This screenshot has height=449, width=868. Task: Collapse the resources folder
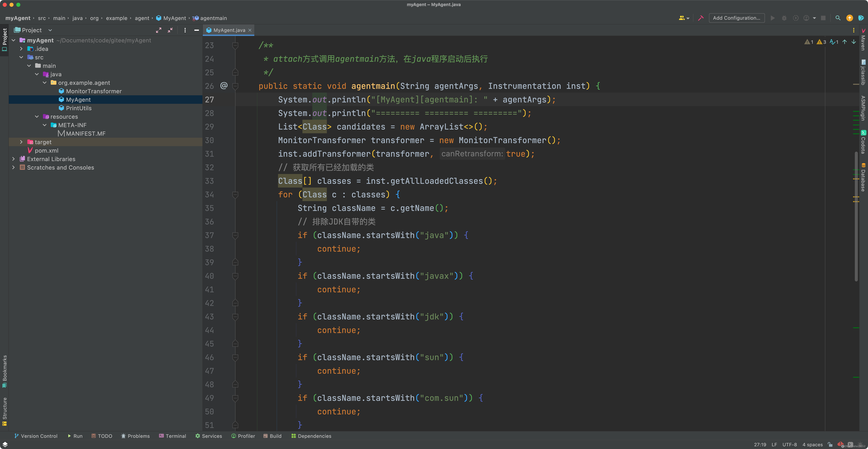coord(37,117)
